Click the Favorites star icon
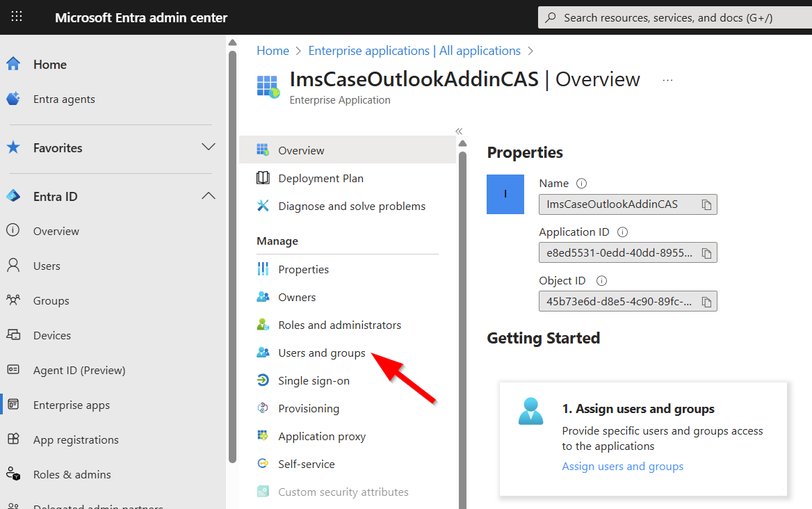 [13, 147]
